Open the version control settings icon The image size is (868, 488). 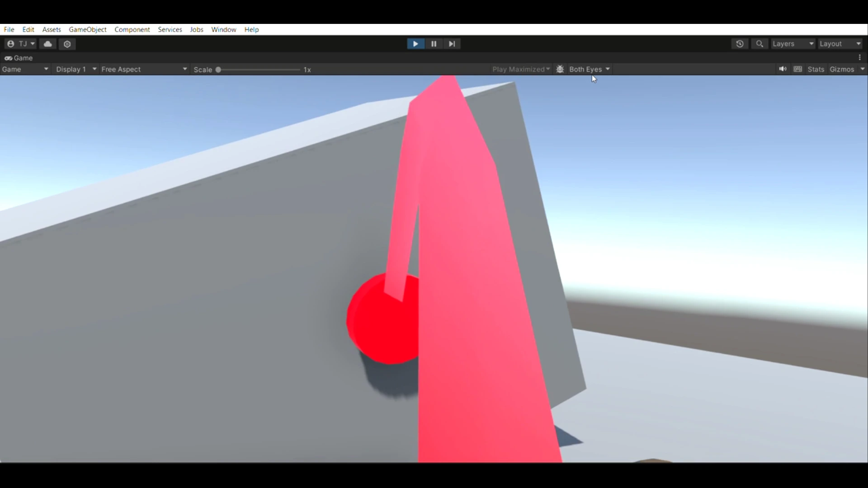(67, 44)
